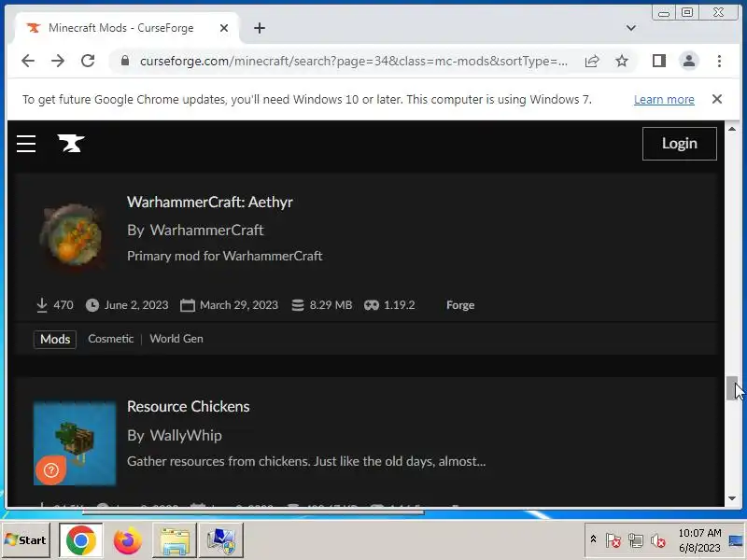Select the Mods category tag

[x=55, y=339]
